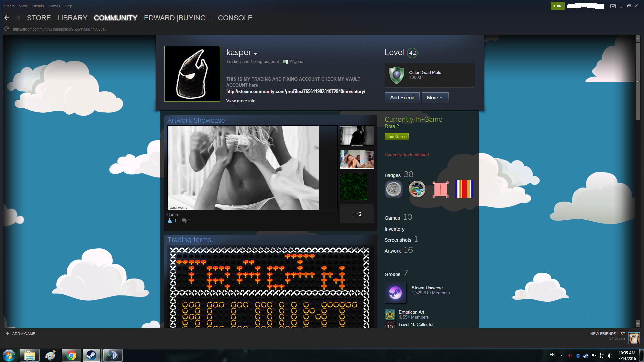Viewport: 644px width, 362px height.
Task: Click the volume icon in system tray
Action: pyautogui.click(x=610, y=356)
